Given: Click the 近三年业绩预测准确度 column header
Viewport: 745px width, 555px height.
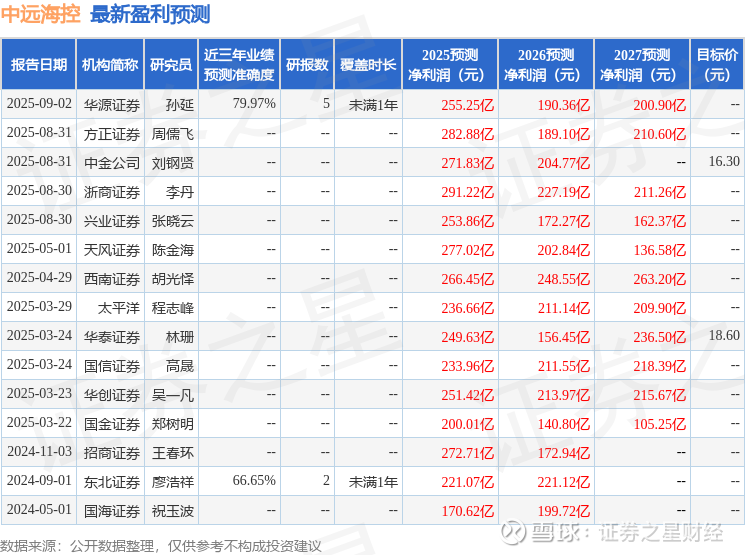Looking at the screenshot, I should pyautogui.click(x=239, y=65).
